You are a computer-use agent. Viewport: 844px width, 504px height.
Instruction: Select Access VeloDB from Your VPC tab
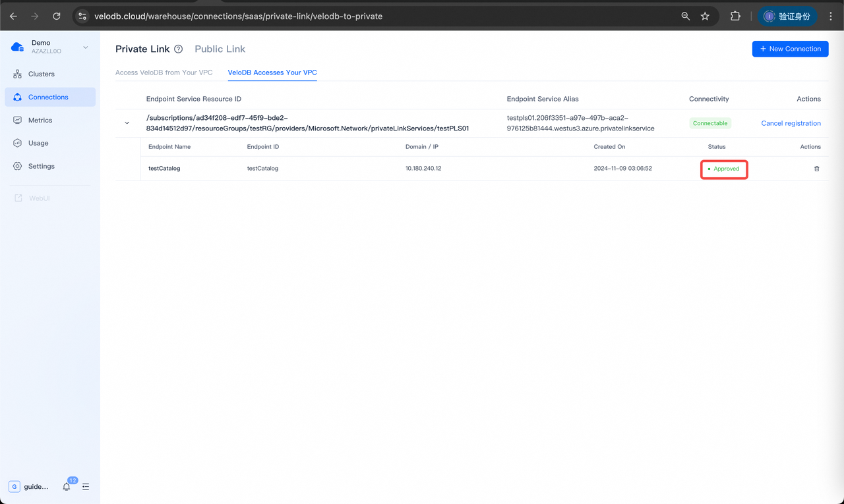[164, 72]
